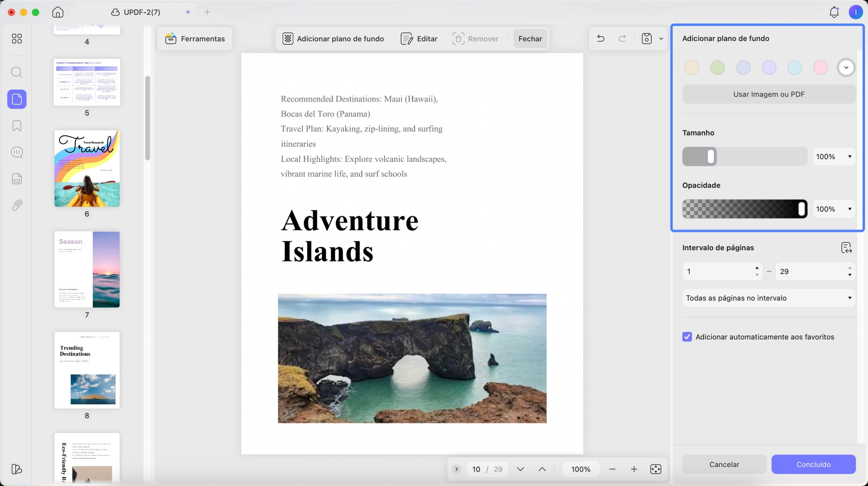
Task: Open the attachments paperclip icon
Action: (17, 205)
